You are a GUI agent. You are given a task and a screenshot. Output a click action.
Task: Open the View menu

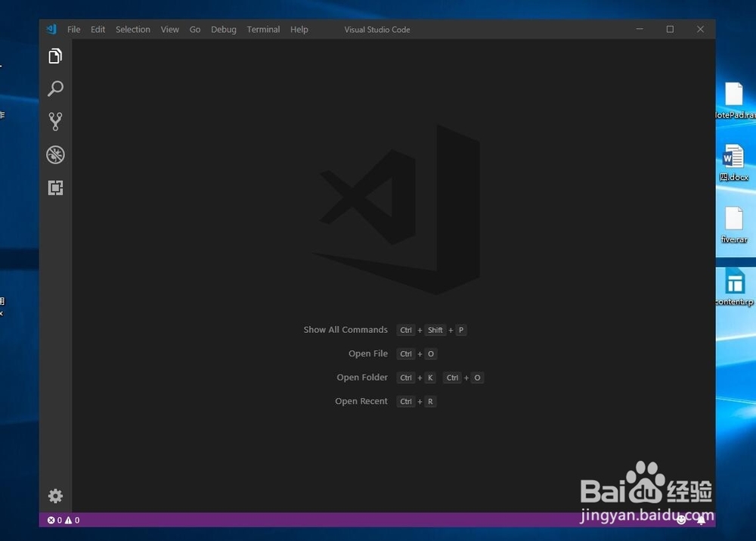pos(169,30)
